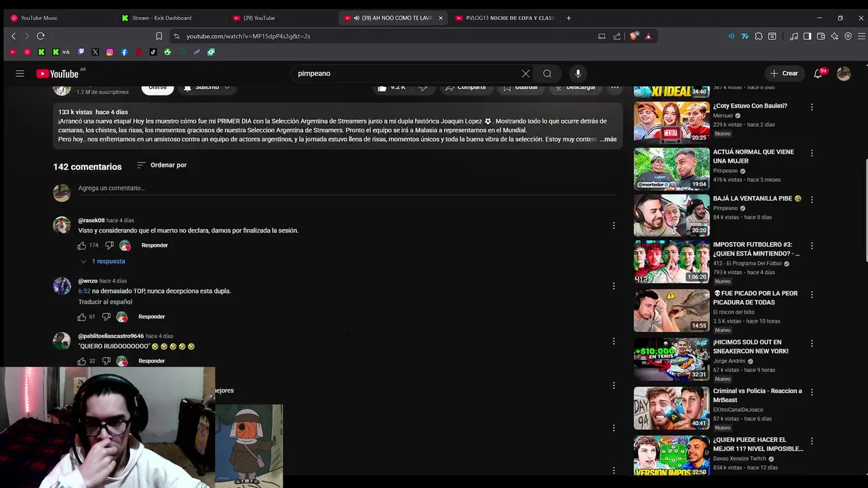This screenshot has width=868, height=488.
Task: Click 'Traducir al español' under @wnzo comment
Action: tap(105, 302)
